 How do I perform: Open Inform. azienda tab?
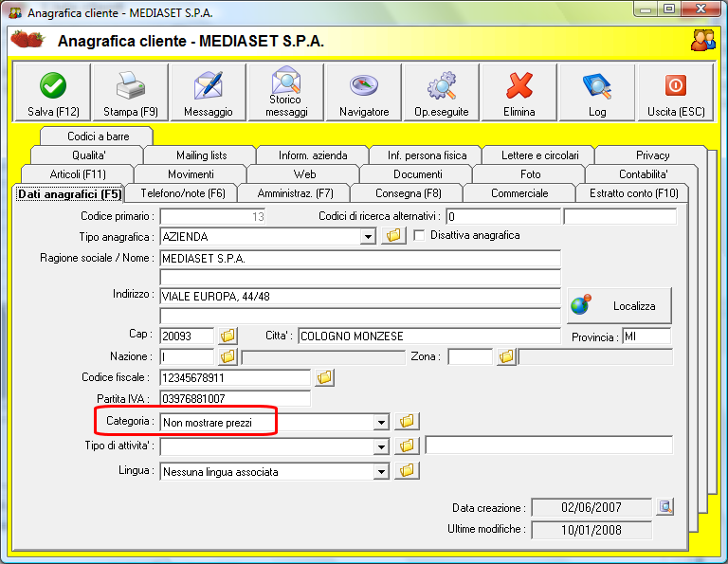(x=313, y=155)
